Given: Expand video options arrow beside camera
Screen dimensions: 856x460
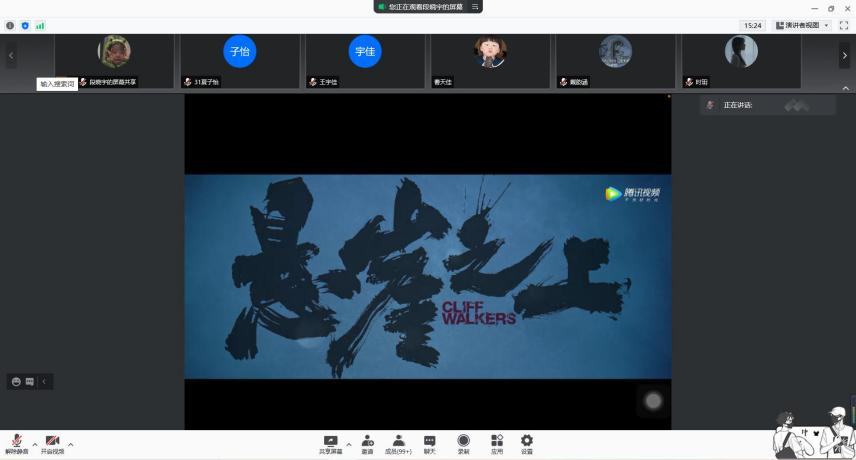Looking at the screenshot, I should [x=70, y=444].
